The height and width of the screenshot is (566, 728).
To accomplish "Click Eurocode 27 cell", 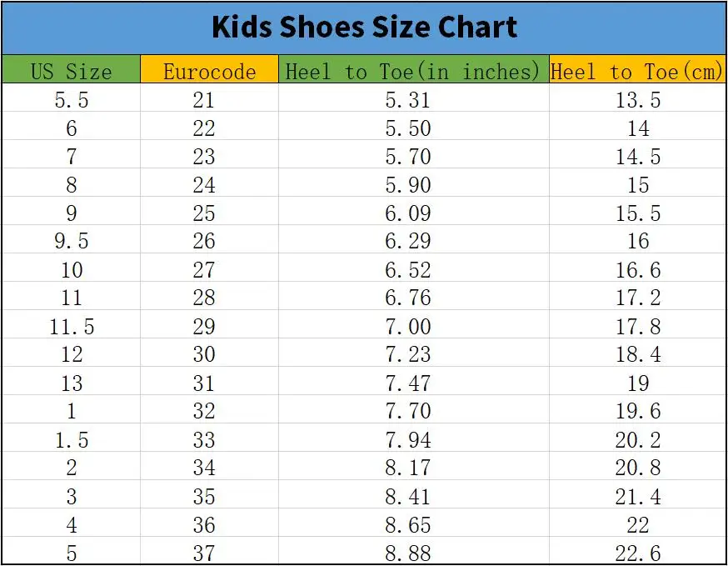I will tap(204, 270).
